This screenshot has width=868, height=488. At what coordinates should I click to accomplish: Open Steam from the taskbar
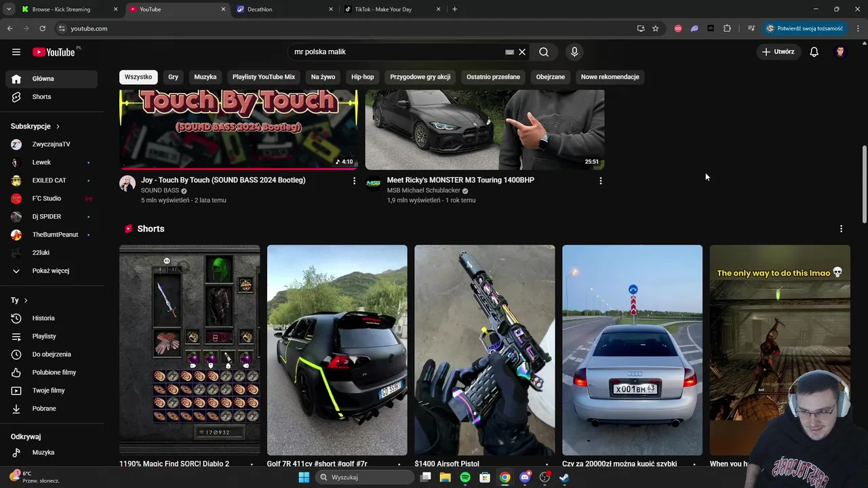[564, 477]
